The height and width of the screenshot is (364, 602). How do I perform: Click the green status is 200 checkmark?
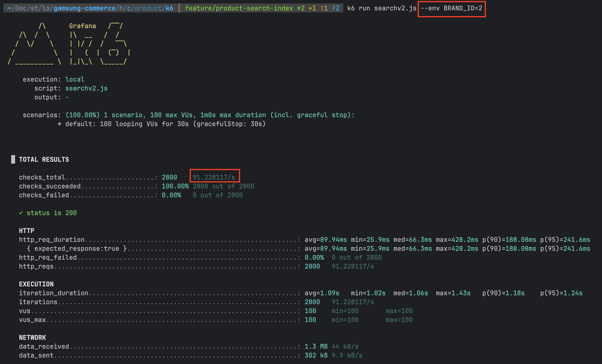pyautogui.click(x=21, y=213)
